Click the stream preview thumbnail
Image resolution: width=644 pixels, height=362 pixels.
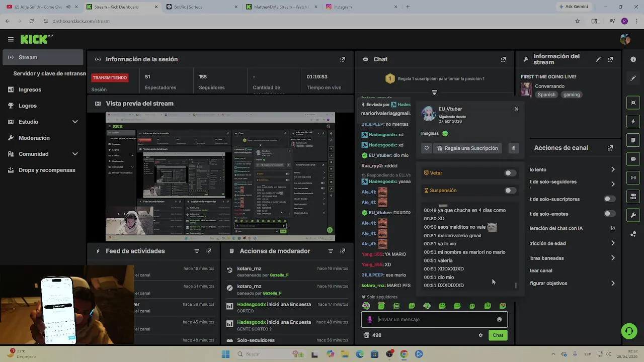click(220, 177)
